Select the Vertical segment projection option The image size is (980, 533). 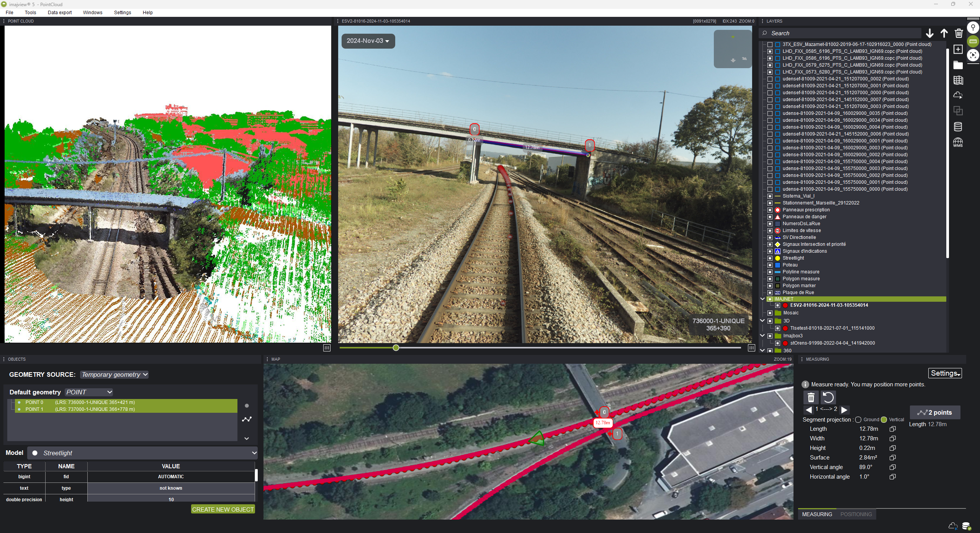[884, 420]
